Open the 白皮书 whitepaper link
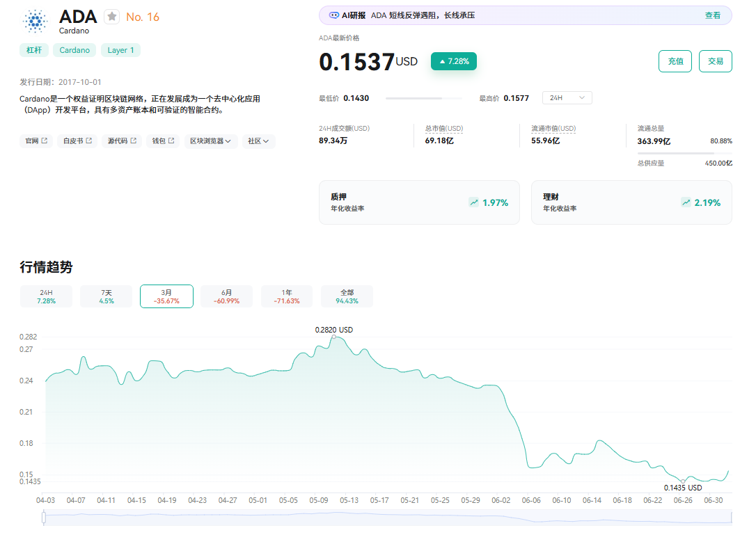Viewport: 756px width, 544px height. (77, 141)
